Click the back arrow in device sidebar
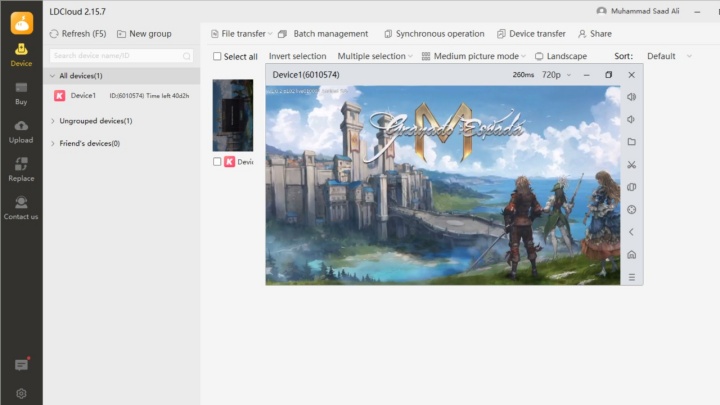This screenshot has width=720, height=405. (631, 232)
